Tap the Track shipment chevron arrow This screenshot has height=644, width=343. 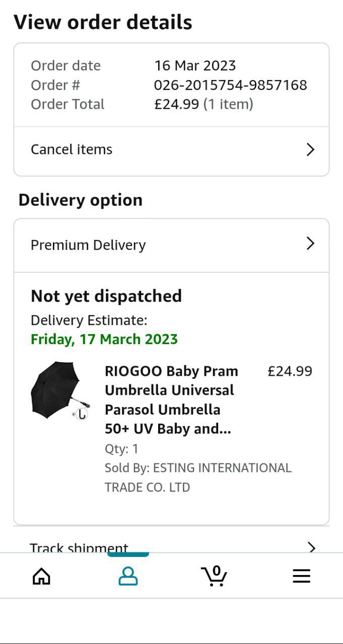point(312,547)
